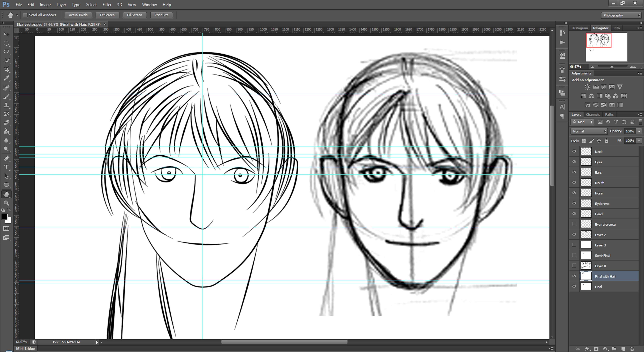The height and width of the screenshot is (352, 644).
Task: Open the Photography workspace dropdown
Action: coord(621,15)
